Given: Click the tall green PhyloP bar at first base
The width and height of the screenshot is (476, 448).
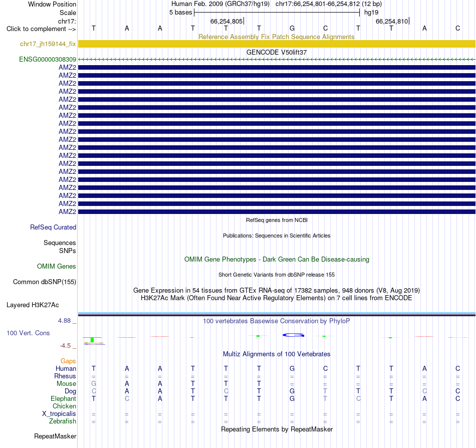Looking at the screenshot, I should coord(92,340).
